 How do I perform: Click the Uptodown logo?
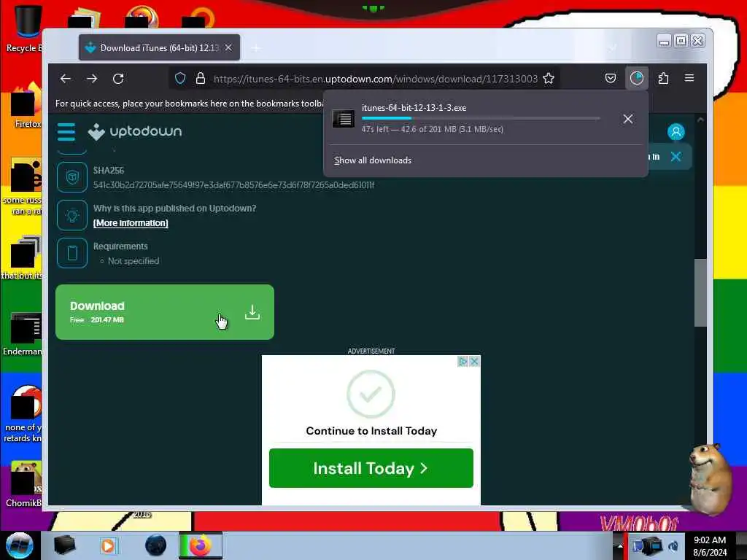pyautogui.click(x=135, y=131)
